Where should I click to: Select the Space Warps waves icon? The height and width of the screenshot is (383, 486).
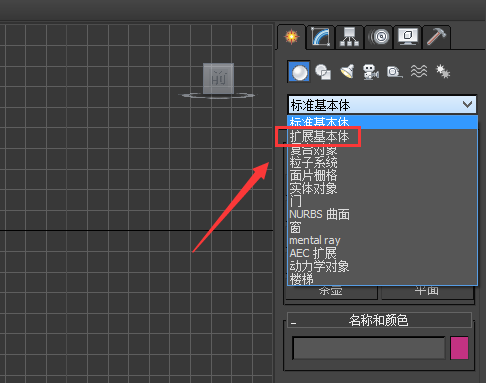pyautogui.click(x=419, y=71)
